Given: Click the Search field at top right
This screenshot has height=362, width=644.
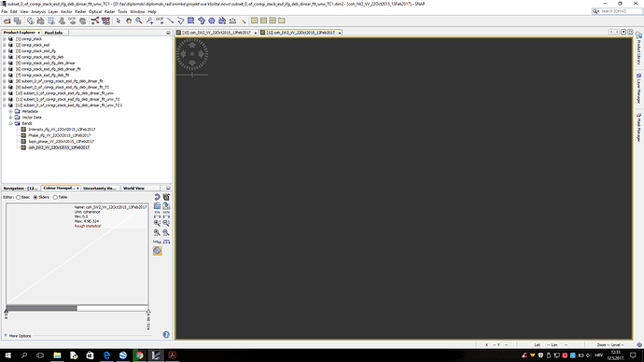Looking at the screenshot, I should (x=617, y=11).
